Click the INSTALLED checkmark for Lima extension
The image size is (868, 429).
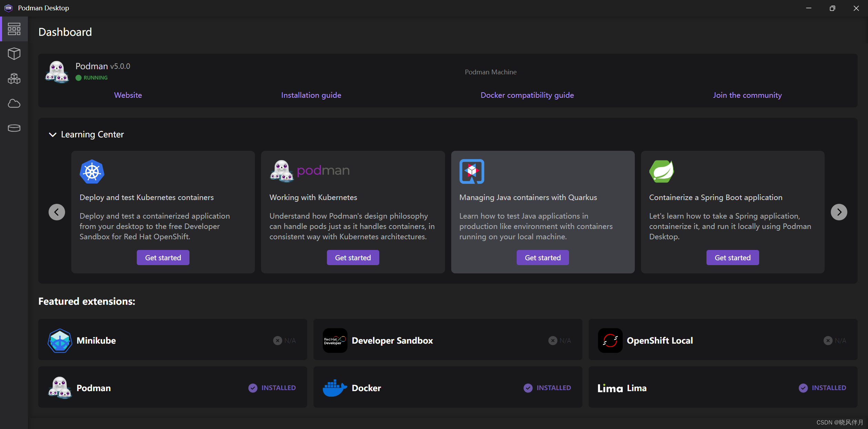pyautogui.click(x=803, y=388)
